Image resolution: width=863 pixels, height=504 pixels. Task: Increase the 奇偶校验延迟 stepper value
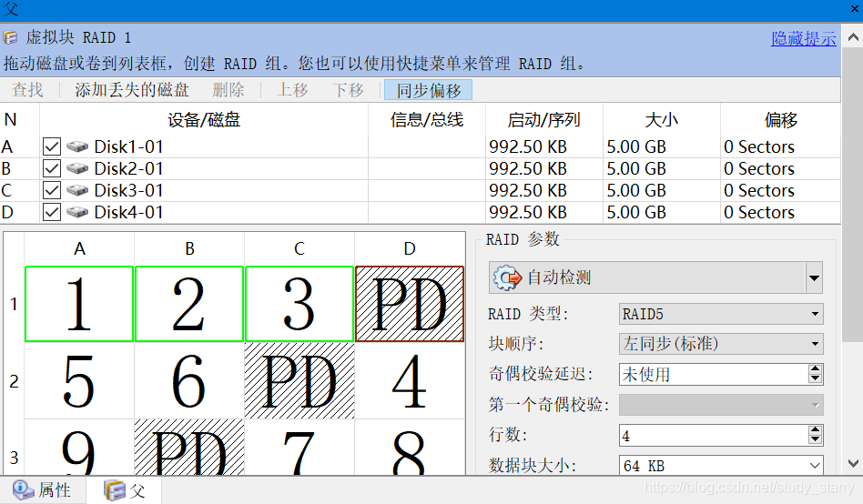click(815, 369)
